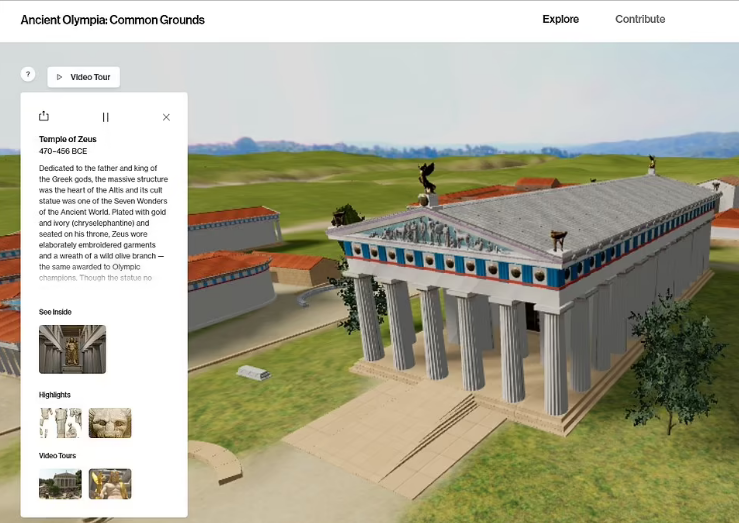This screenshot has height=523, width=739.
Task: Click the Ancient Olympia: Common Grounds title
Action: (112, 20)
